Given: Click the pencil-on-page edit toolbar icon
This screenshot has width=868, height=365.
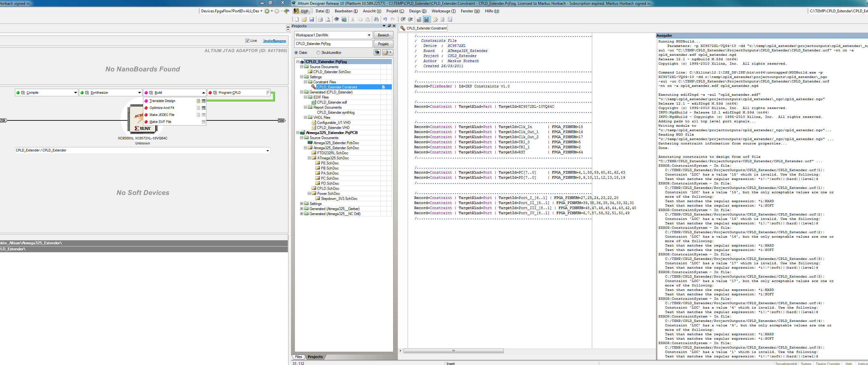Looking at the screenshot, I should point(435,19).
